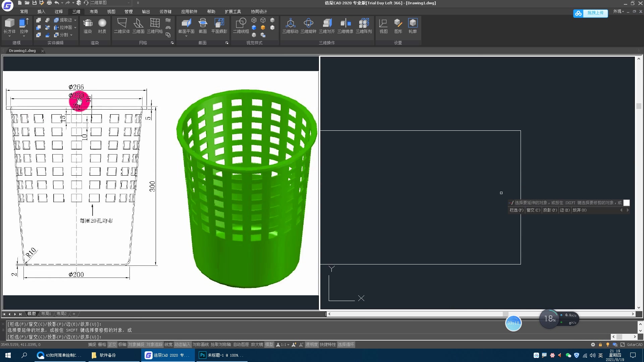644x362 pixels.
Task: Select the 轮廓 outline settings icon
Action: (413, 26)
